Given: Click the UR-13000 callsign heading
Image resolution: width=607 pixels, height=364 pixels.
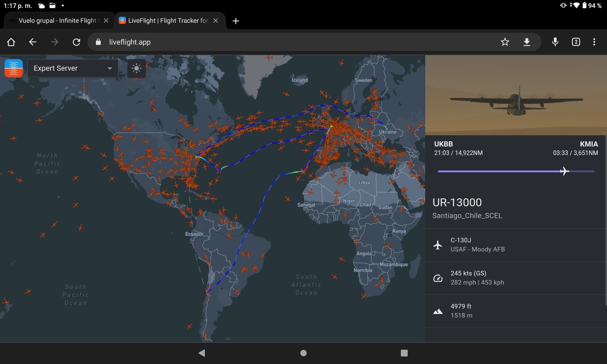Looking at the screenshot, I should tap(457, 202).
